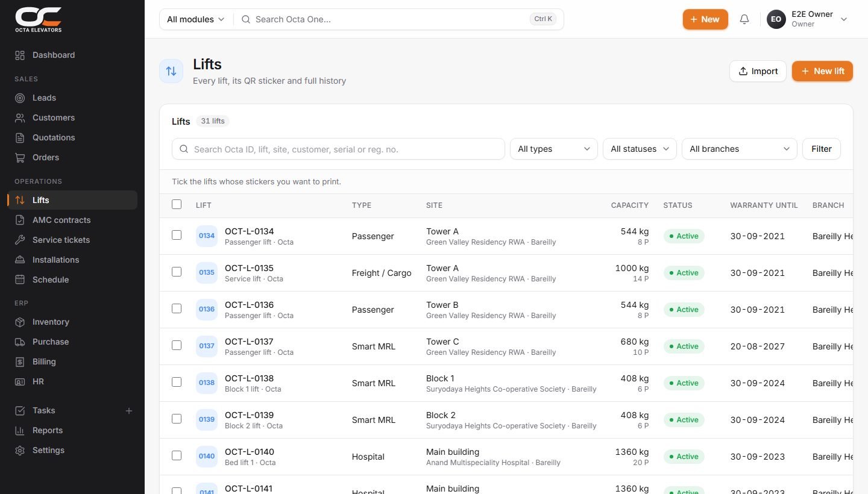Screen dimensions: 868x494
Task: Click the orange New button in header
Action: [x=705, y=19]
